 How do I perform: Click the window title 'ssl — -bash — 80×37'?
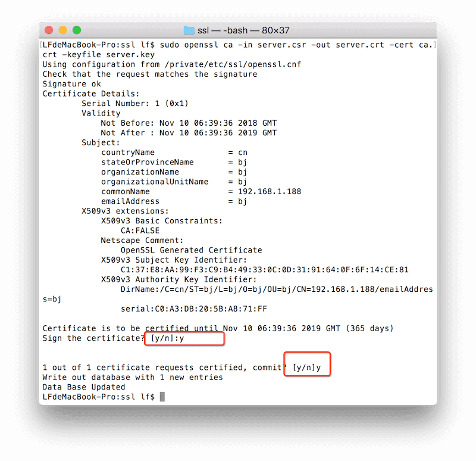pyautogui.click(x=243, y=30)
